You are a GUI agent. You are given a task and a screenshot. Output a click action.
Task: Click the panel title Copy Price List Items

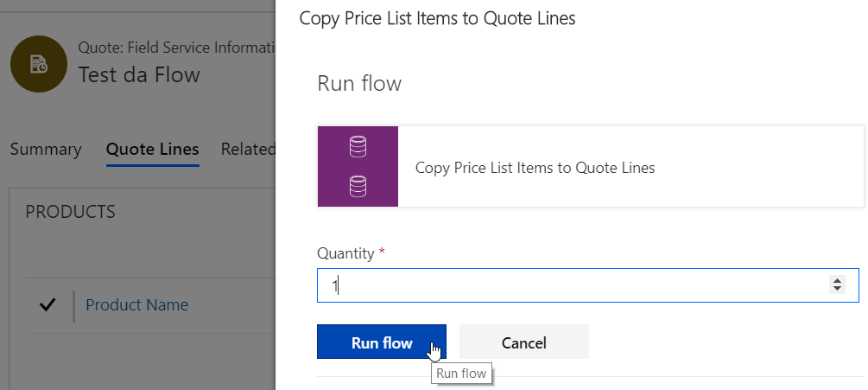[x=437, y=18]
